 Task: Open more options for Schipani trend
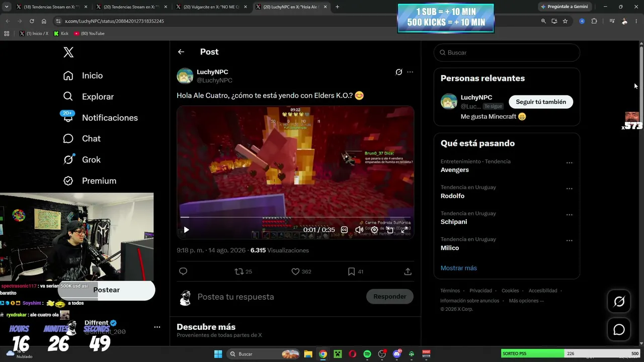[x=570, y=215]
